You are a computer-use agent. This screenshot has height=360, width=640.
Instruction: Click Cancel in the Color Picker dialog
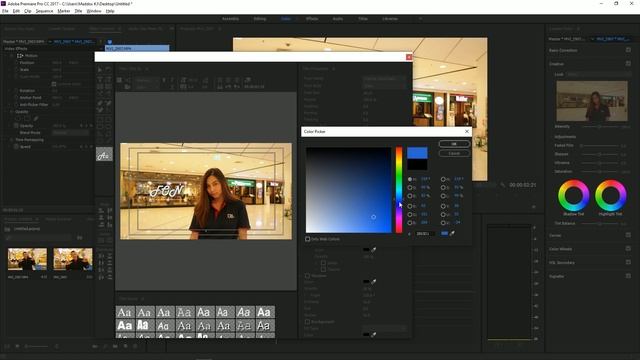click(x=454, y=153)
